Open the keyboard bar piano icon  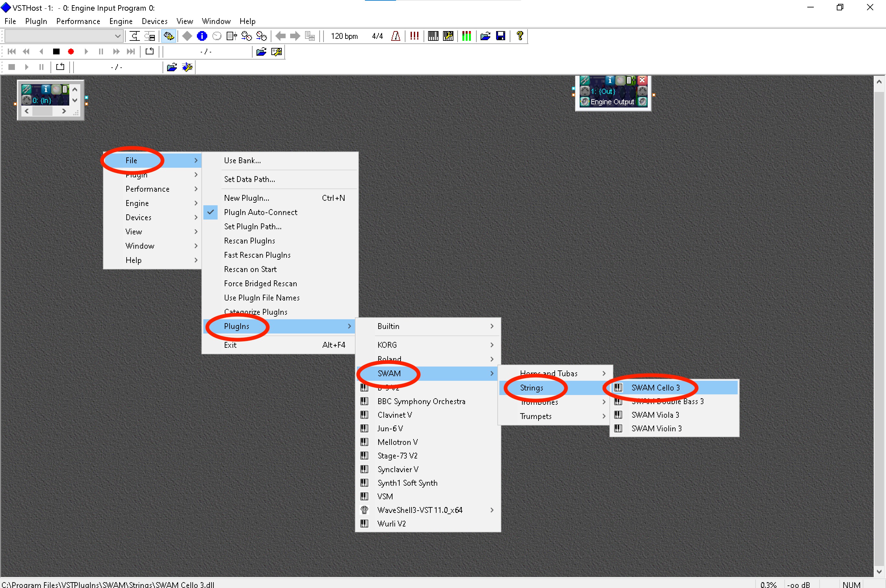click(x=433, y=36)
